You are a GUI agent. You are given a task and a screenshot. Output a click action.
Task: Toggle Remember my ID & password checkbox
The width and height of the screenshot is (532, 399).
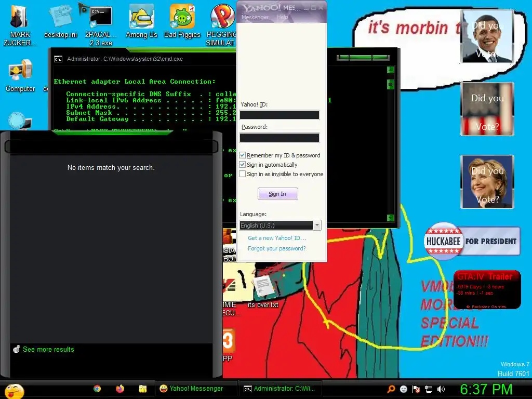pos(242,155)
